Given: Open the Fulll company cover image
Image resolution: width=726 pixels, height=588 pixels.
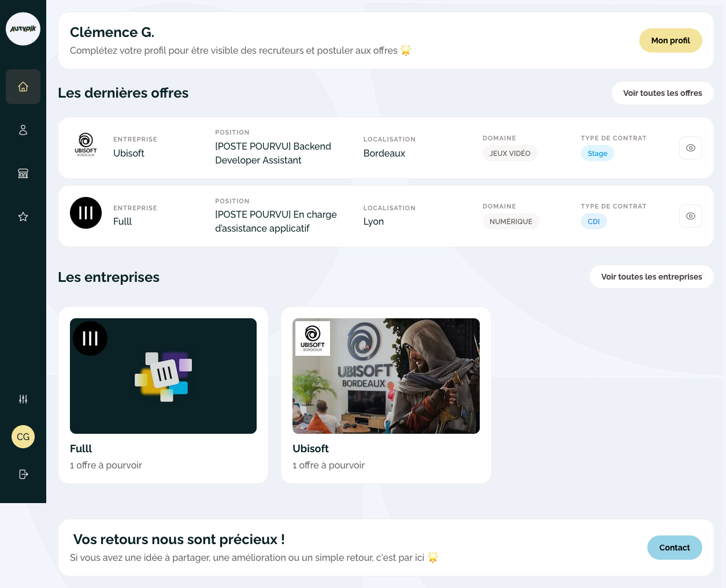Looking at the screenshot, I should point(163,376).
